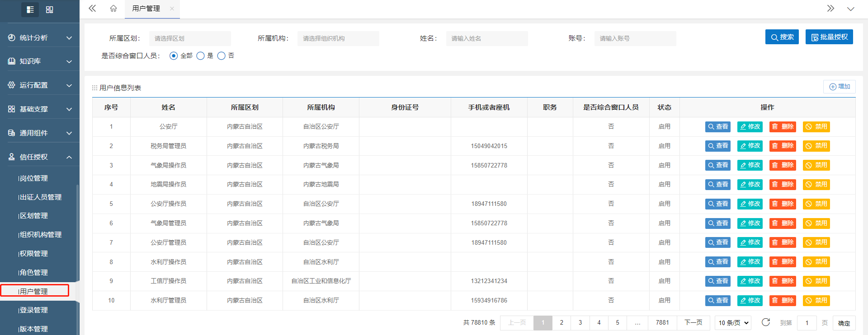Click the double left arrow tab scroll icon

pyautogui.click(x=92, y=9)
